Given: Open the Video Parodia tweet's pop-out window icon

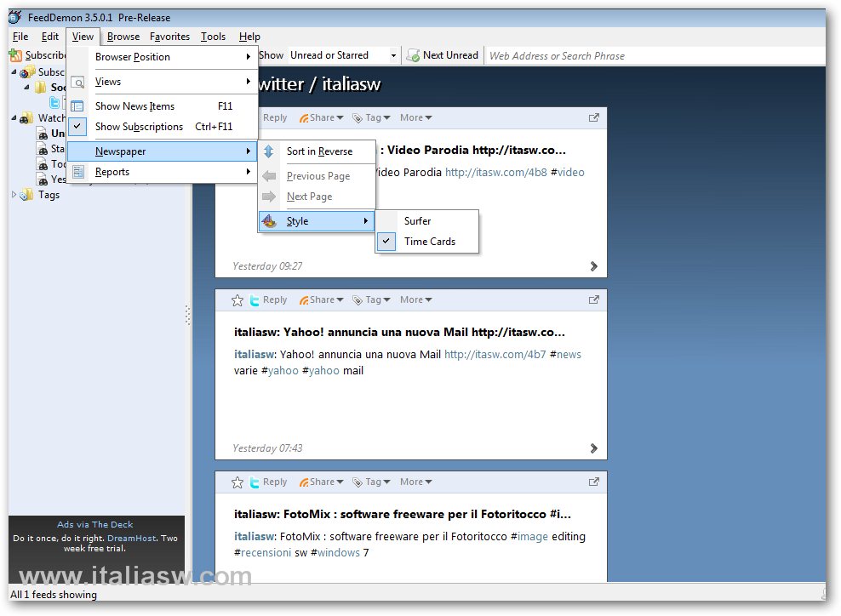Looking at the screenshot, I should (x=594, y=117).
